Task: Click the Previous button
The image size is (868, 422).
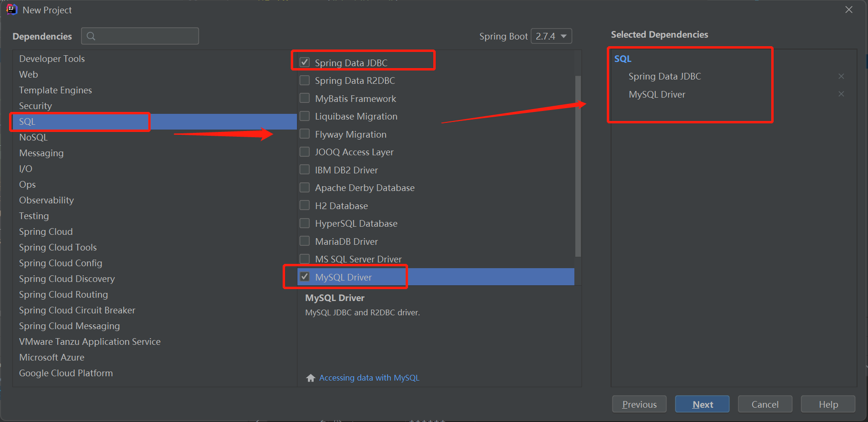Action: click(639, 404)
